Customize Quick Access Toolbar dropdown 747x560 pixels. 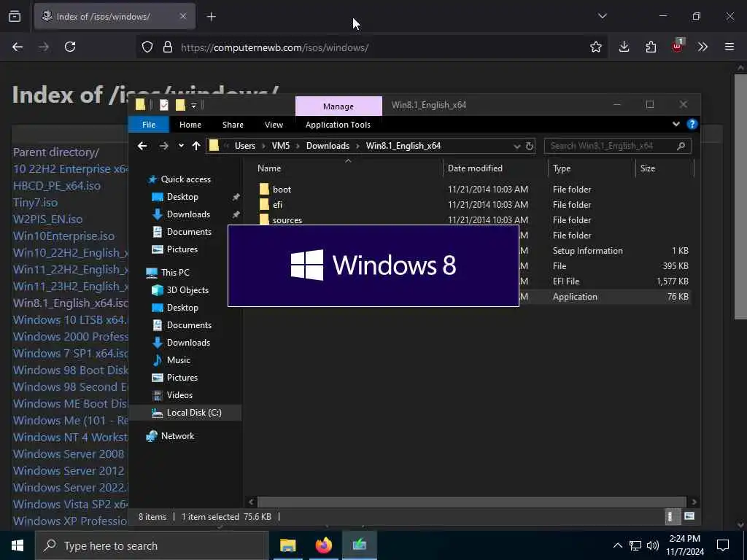point(194,105)
